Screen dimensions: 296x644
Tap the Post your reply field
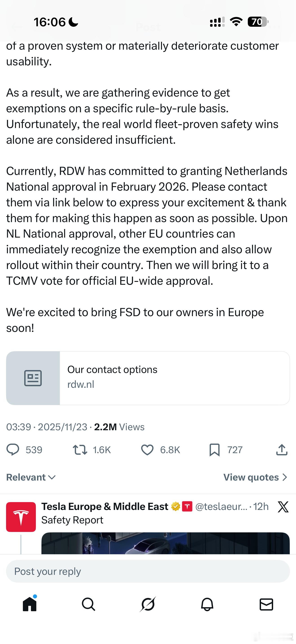click(x=148, y=571)
